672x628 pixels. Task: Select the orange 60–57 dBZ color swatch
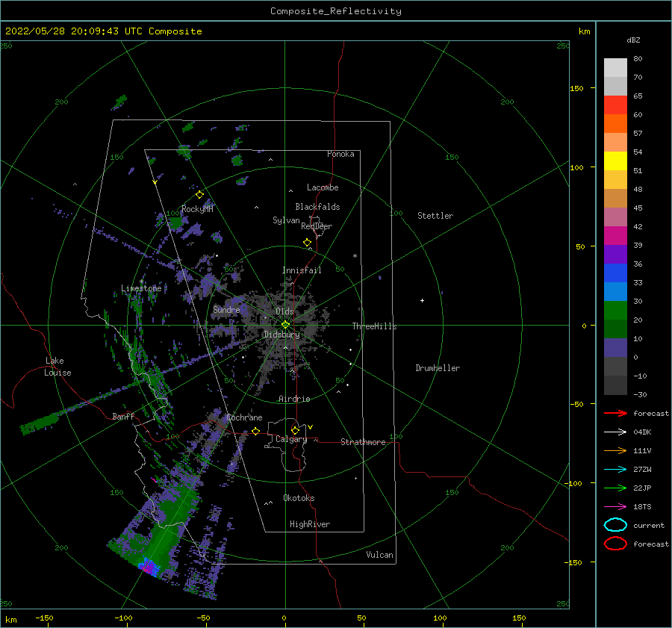615,123
